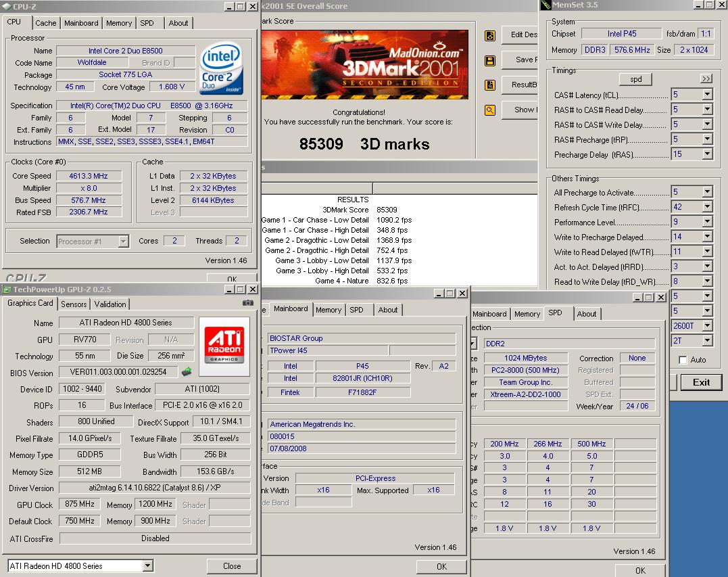The image size is (728, 577).
Task: Click the ATI Radeon logo in GPU-Z
Action: click(224, 346)
